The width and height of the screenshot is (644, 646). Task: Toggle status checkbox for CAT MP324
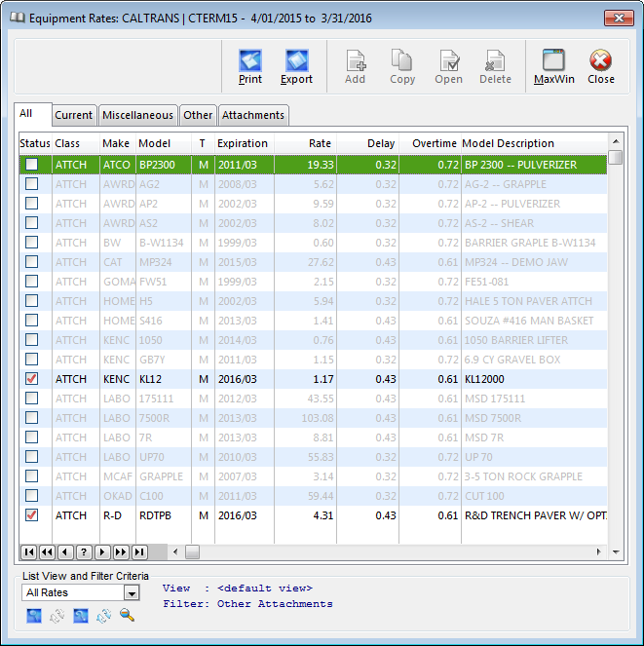(x=32, y=261)
